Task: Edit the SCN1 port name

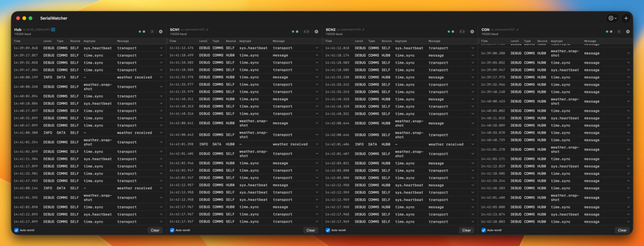Action: point(208,30)
